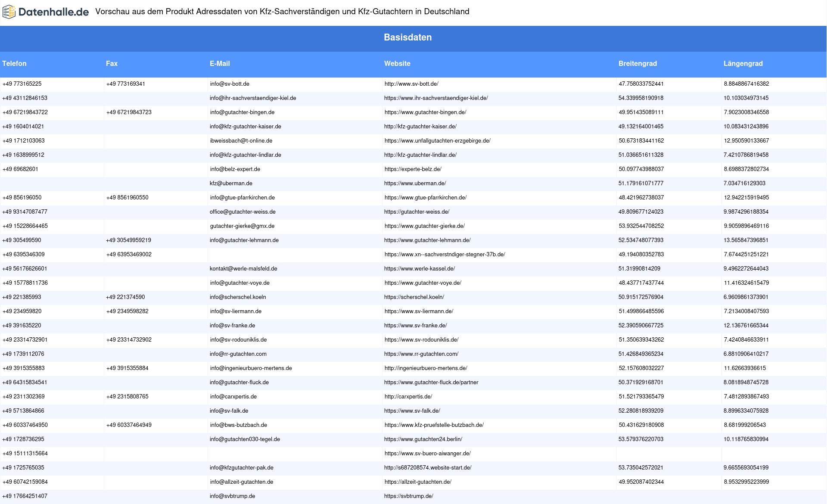This screenshot has height=504, width=827.
Task: Open website http://kfz-gutachter-kaiser.de/
Action: coord(420,127)
